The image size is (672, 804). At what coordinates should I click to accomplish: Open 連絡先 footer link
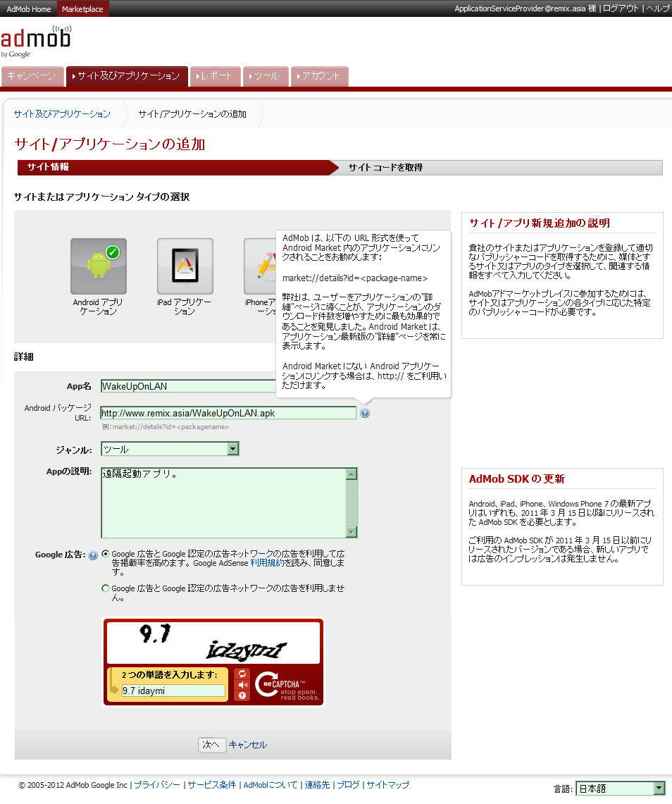click(317, 785)
